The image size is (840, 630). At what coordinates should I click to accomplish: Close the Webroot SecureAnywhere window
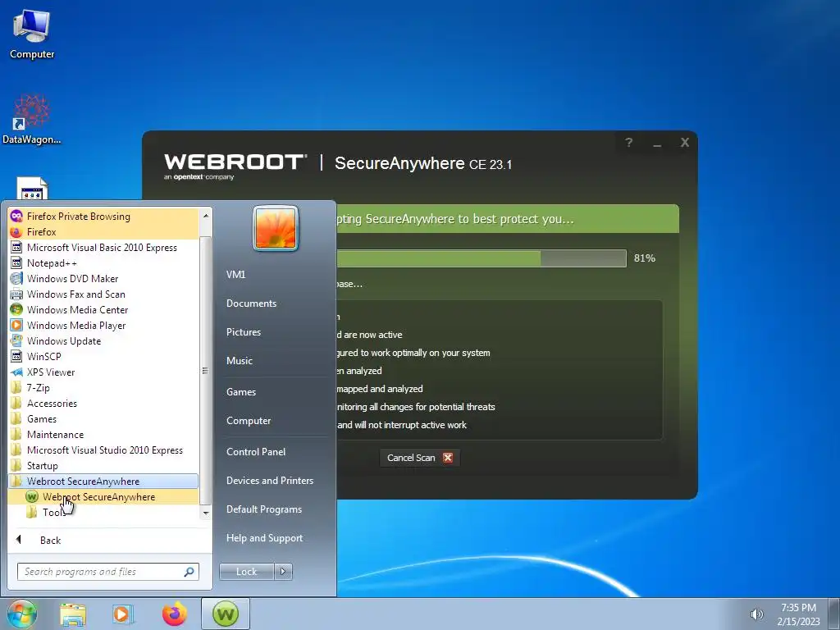(685, 143)
